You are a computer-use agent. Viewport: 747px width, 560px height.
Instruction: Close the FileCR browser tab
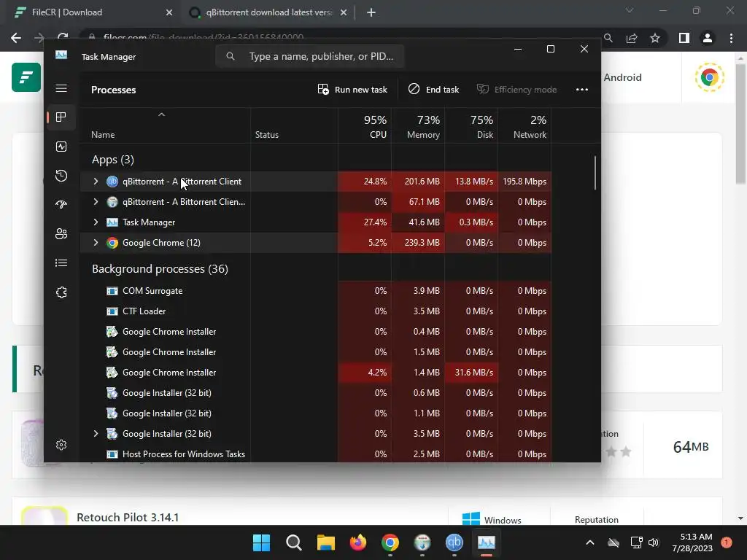coord(169,12)
